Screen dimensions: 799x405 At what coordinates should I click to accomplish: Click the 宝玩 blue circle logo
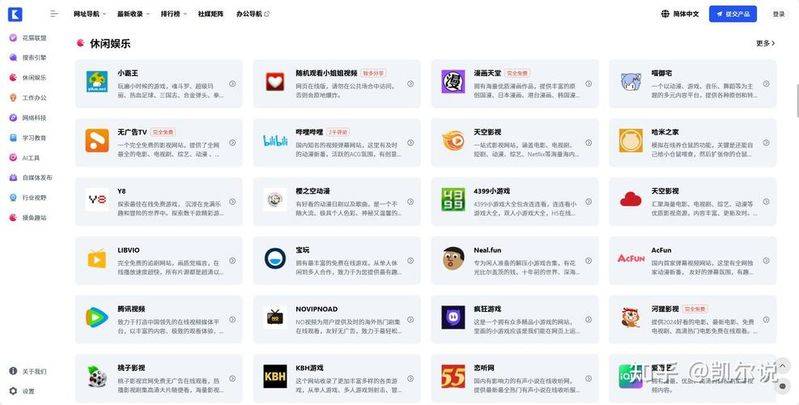(275, 259)
